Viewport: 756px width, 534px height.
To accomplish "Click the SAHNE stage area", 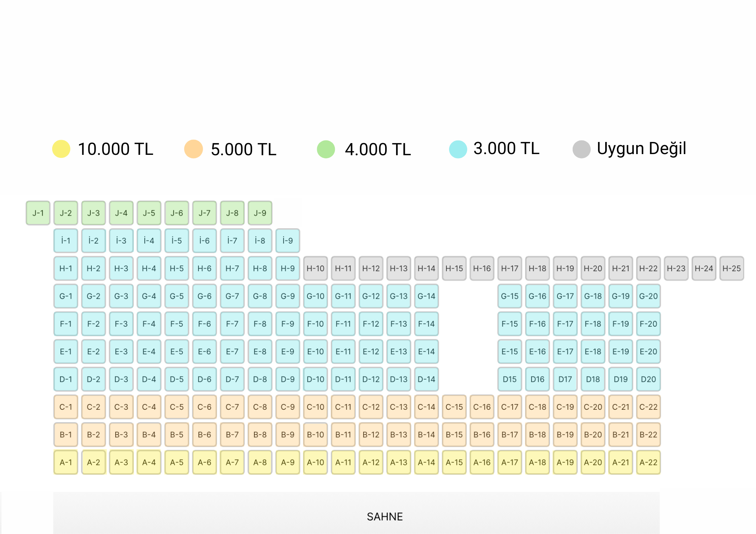I will [356, 513].
